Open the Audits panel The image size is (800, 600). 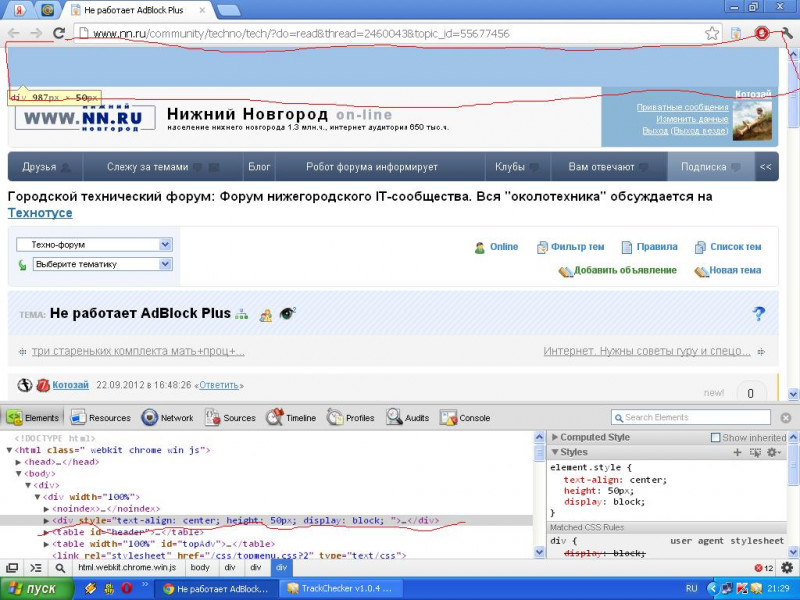click(408, 417)
